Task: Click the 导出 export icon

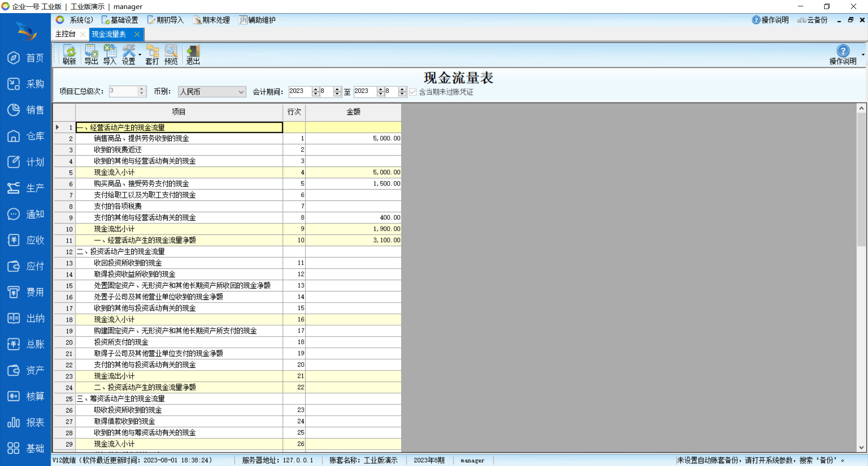Action: 91,55
